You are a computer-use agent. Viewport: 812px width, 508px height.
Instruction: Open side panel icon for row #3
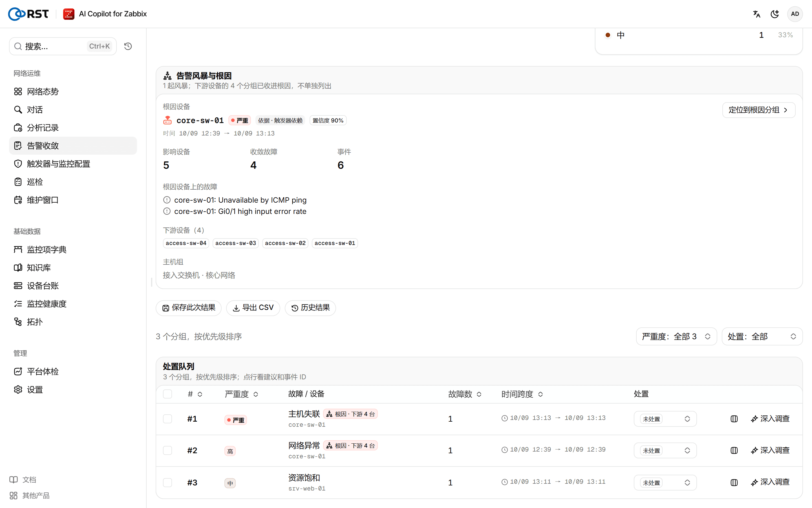coord(734,483)
